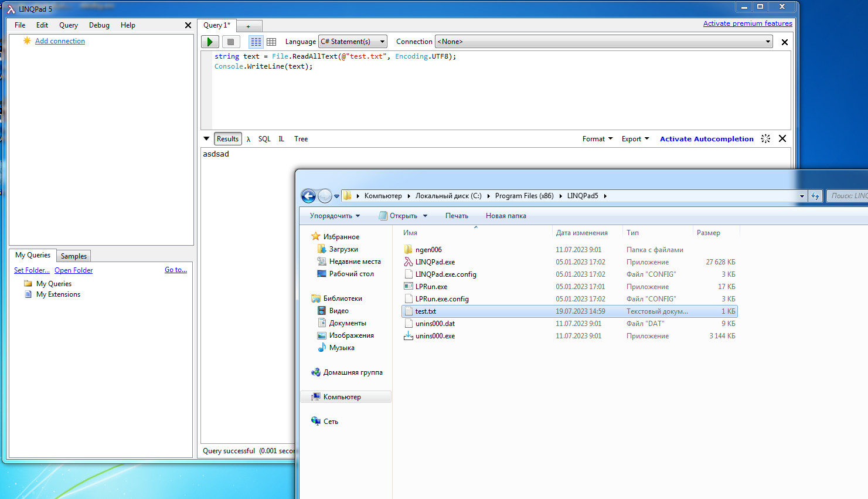Click Activate Autocompletion link

pyautogui.click(x=707, y=139)
